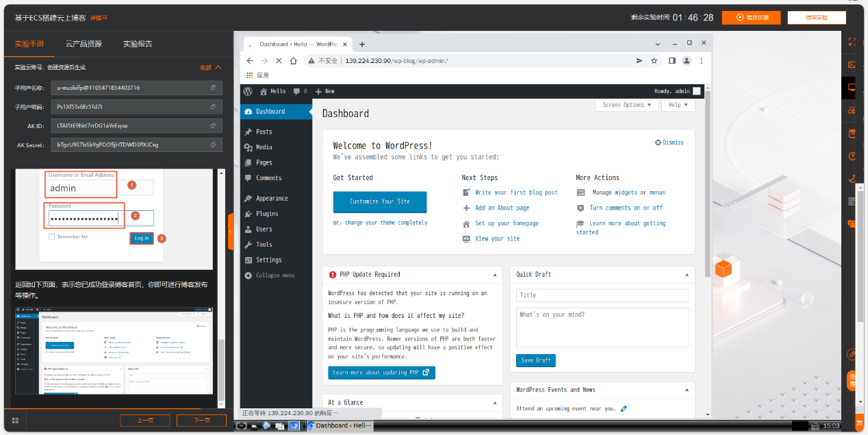Collapse the Quick Draft panel

(x=687, y=275)
